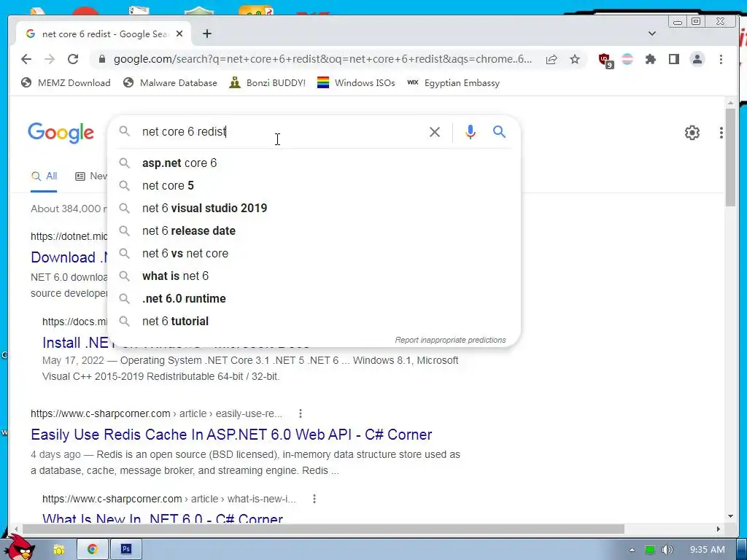Choose suggestion net 6 release date
The width and height of the screenshot is (747, 560).
(x=314, y=231)
